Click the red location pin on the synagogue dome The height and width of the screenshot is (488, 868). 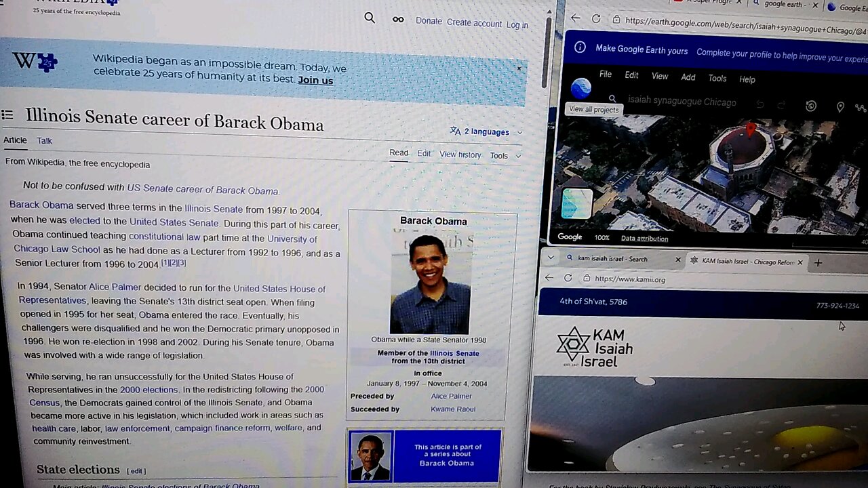click(751, 129)
